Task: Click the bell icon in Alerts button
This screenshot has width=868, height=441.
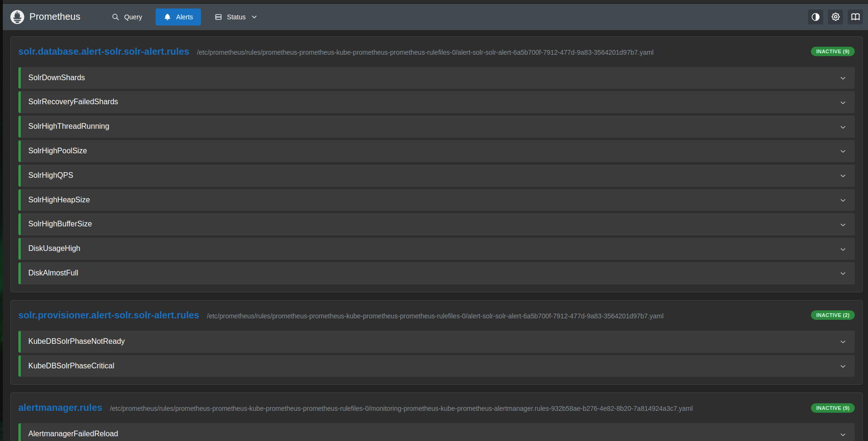Action: click(x=167, y=17)
